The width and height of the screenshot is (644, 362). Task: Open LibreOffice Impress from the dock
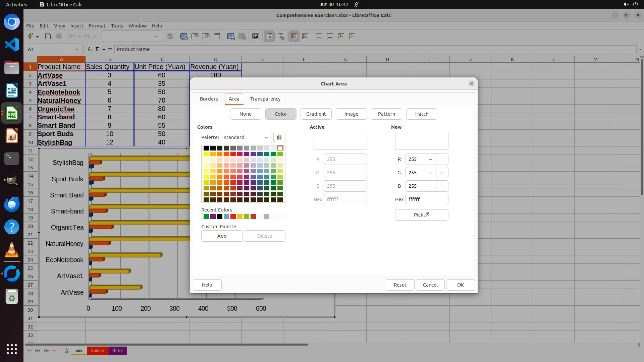(x=12, y=136)
